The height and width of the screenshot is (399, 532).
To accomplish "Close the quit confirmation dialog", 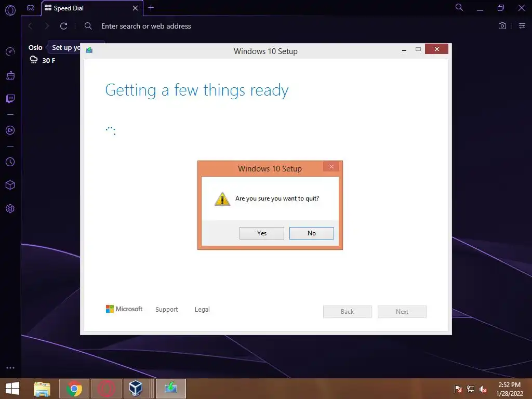I will click(331, 167).
